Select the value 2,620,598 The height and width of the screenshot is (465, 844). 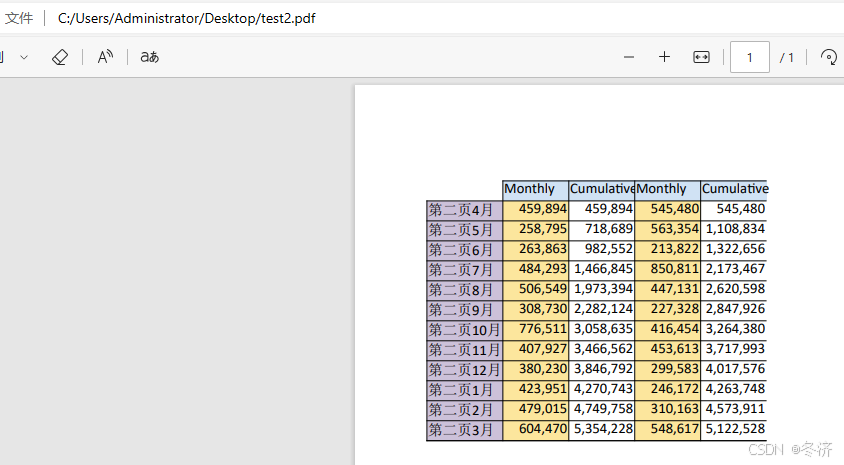click(735, 288)
